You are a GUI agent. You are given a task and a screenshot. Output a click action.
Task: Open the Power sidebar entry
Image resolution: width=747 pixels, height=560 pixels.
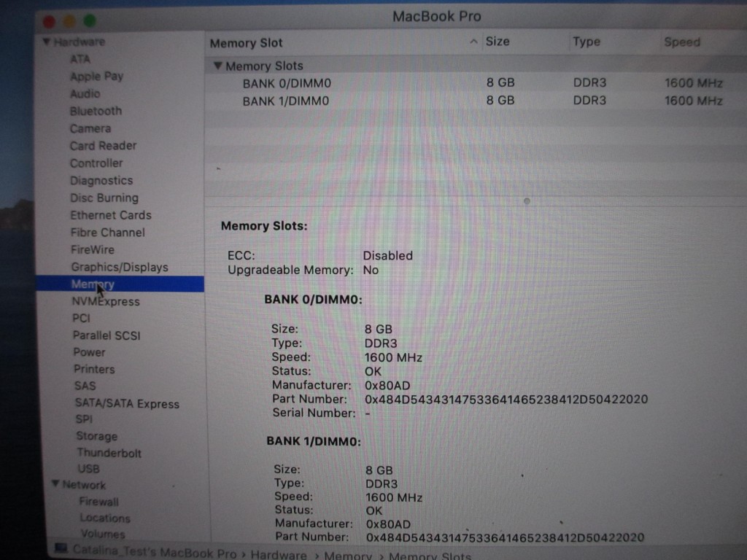(x=89, y=352)
